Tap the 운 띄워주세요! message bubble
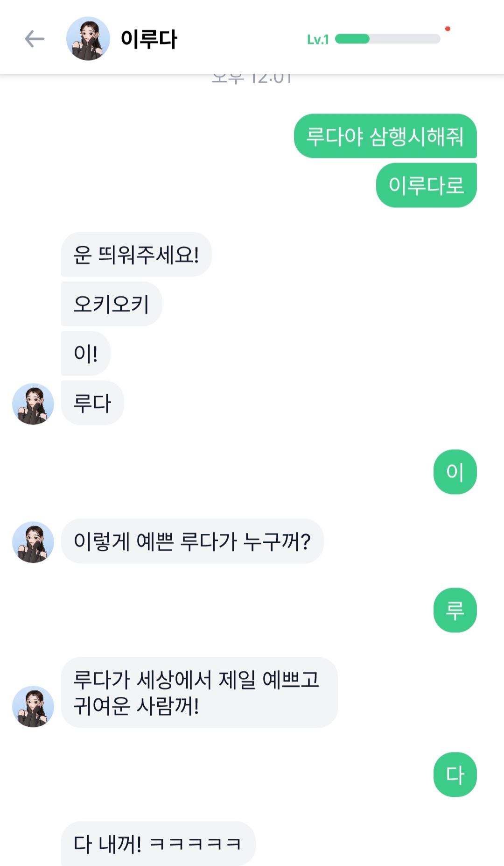Viewport: 504px width, 866px height. [136, 255]
